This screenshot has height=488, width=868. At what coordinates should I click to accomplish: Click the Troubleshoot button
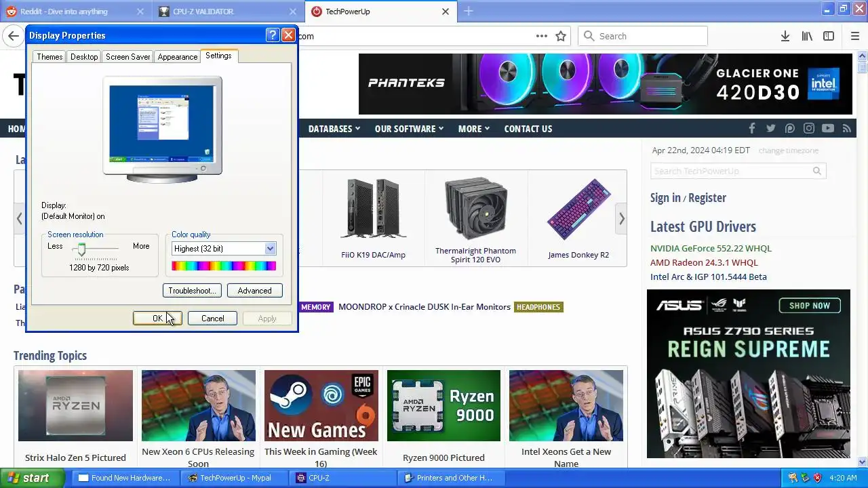pyautogui.click(x=192, y=290)
